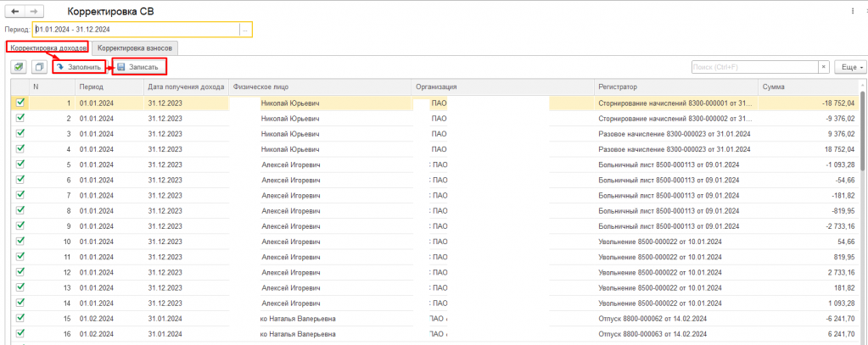Clear the search field with X
This screenshot has height=345, width=868.
point(823,66)
